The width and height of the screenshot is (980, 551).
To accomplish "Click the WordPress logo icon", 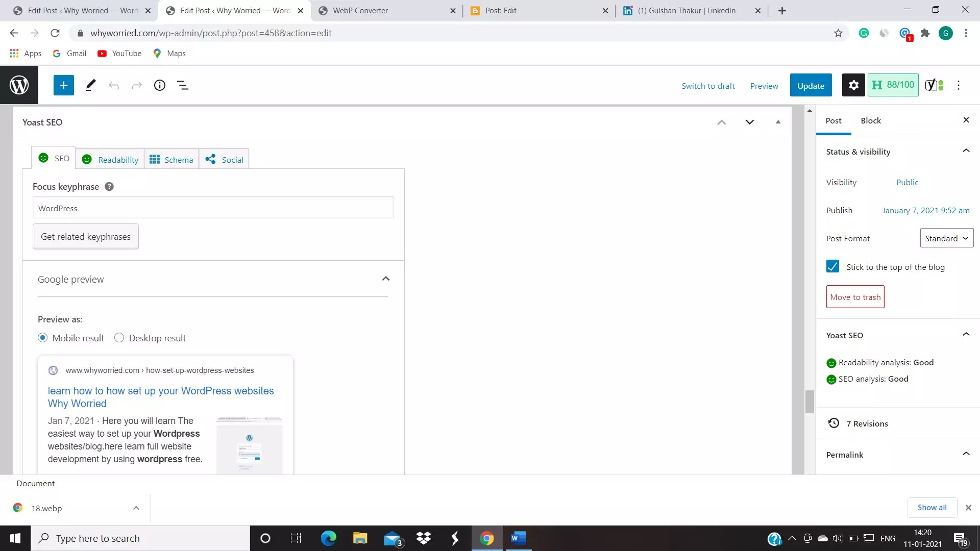I will click(x=19, y=85).
